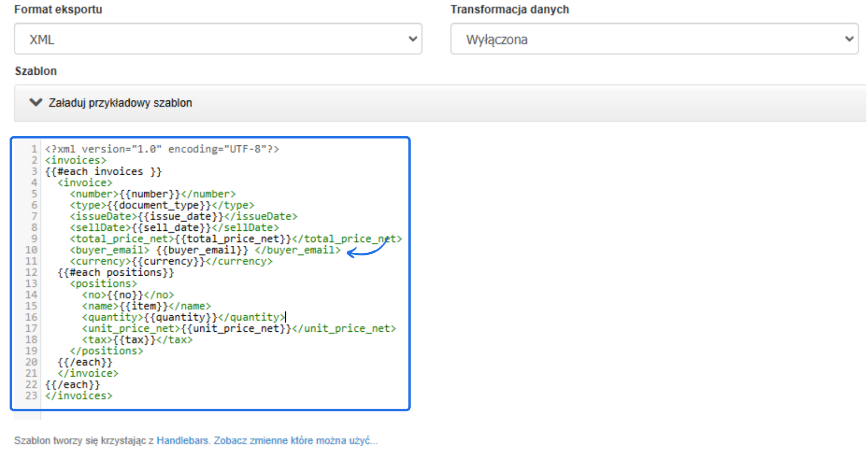Click the total_price_net line in editor

point(235,239)
